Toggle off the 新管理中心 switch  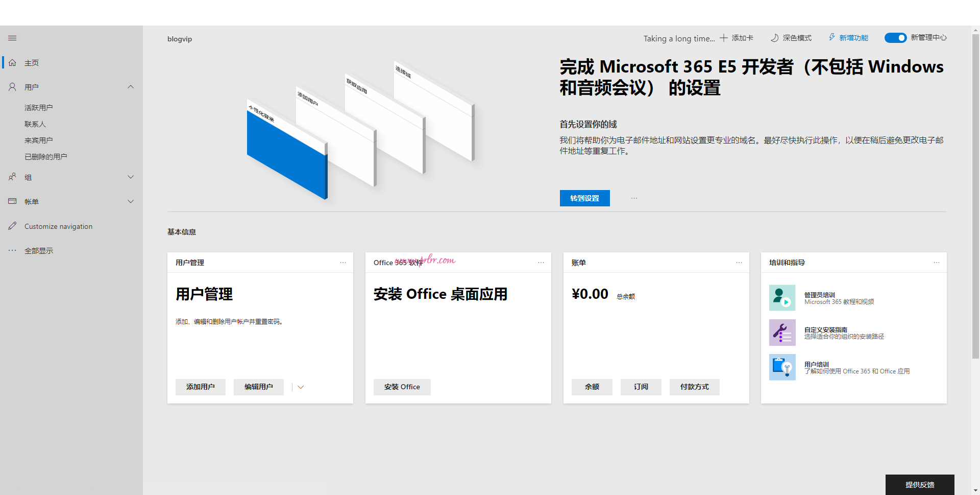point(895,37)
